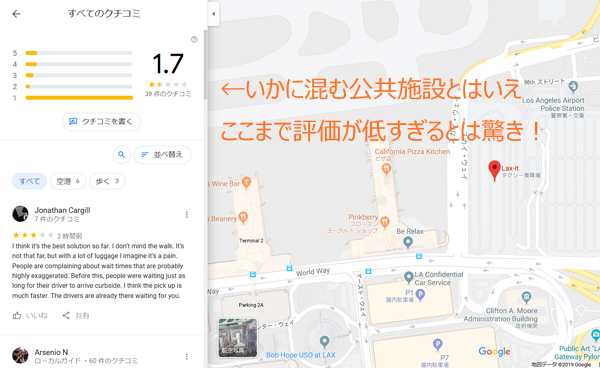Click the Wine Bar restaurant marker
The image size is (600, 368).
pyautogui.click(x=246, y=182)
